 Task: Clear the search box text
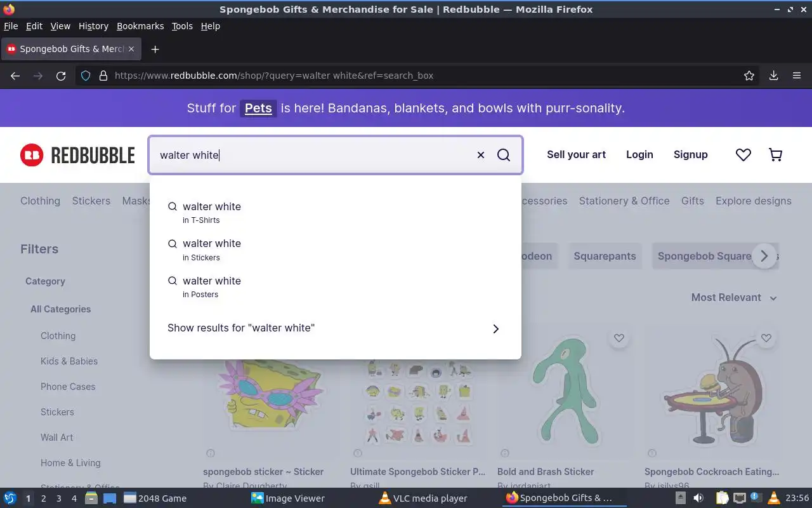click(480, 155)
